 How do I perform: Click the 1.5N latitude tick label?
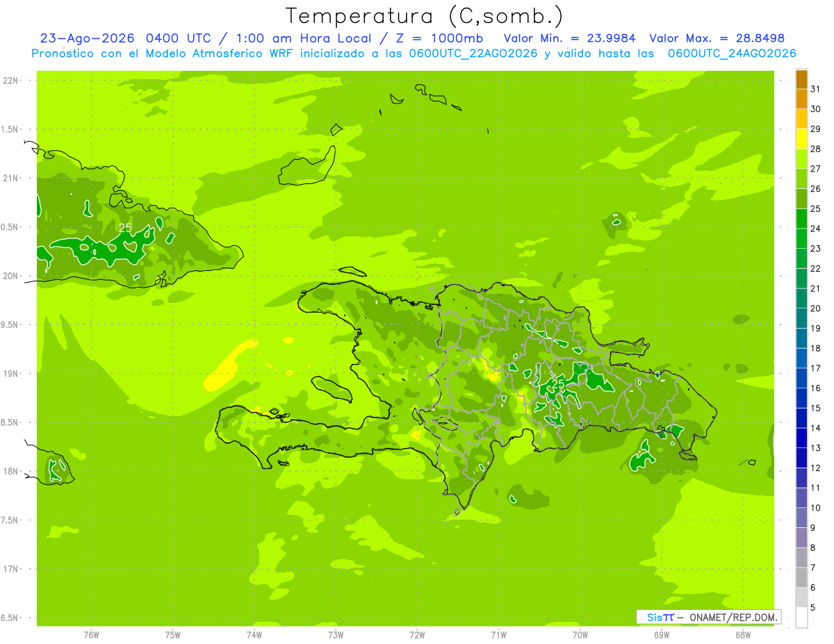(x=10, y=130)
